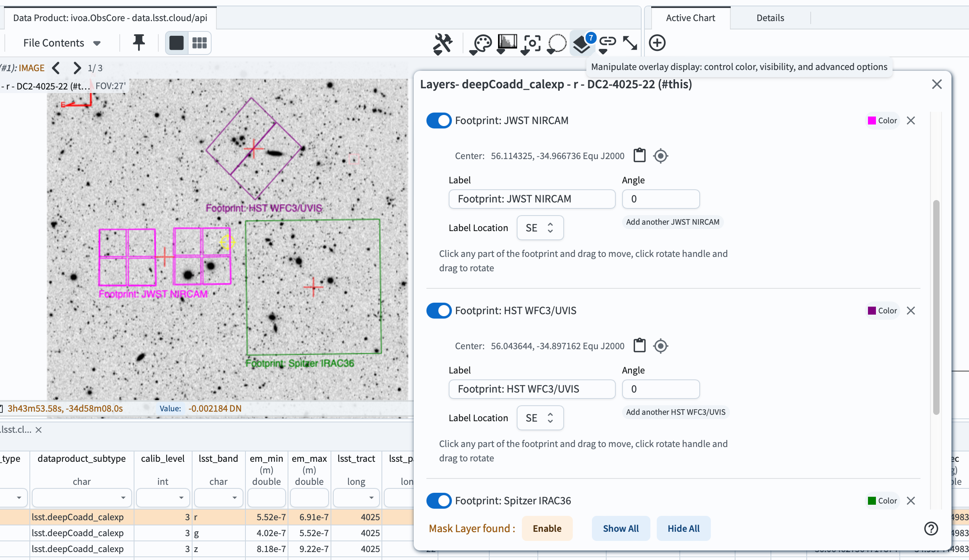The height and width of the screenshot is (560, 969).
Task: Click the JWST NIRCAM color swatch
Action: [872, 121]
